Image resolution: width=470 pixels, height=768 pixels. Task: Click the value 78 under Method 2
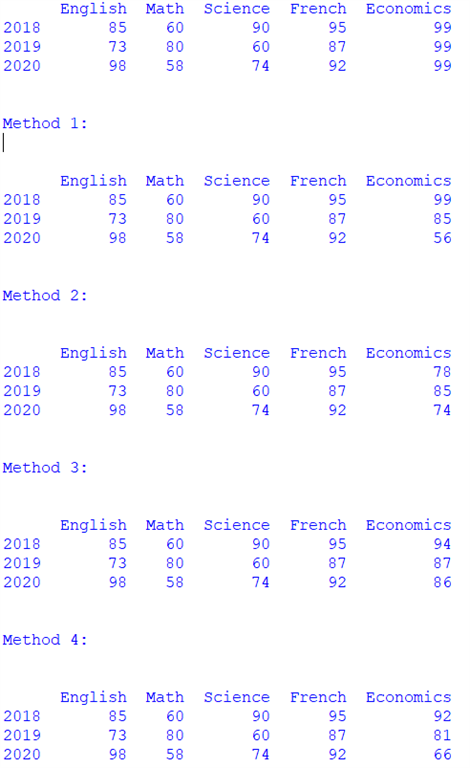point(442,372)
